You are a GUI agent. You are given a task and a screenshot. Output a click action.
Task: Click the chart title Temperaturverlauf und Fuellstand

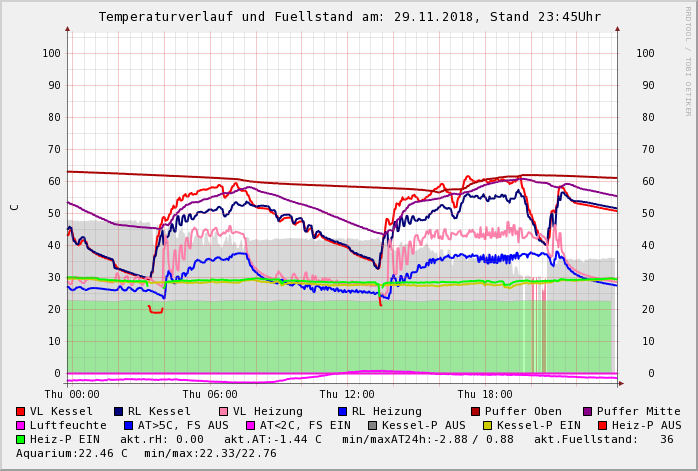pos(349,17)
